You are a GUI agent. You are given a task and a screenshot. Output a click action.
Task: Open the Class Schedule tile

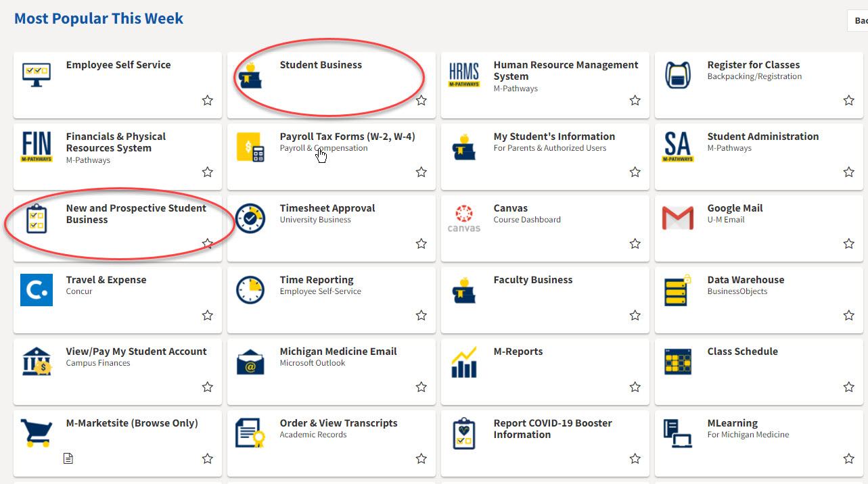tap(742, 352)
